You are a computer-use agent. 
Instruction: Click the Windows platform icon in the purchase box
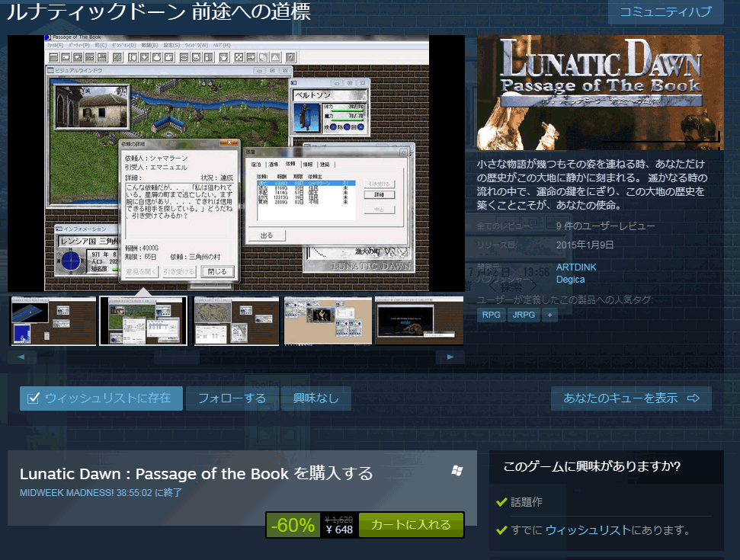(456, 470)
